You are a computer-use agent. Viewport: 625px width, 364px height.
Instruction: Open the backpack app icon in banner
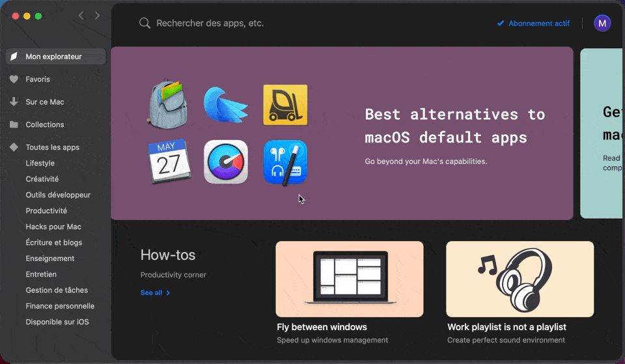(167, 104)
